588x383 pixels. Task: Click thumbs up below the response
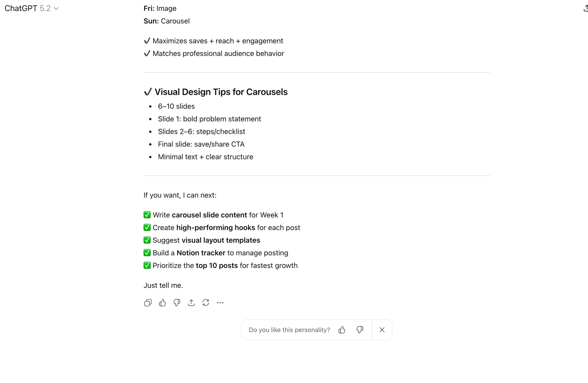point(162,303)
